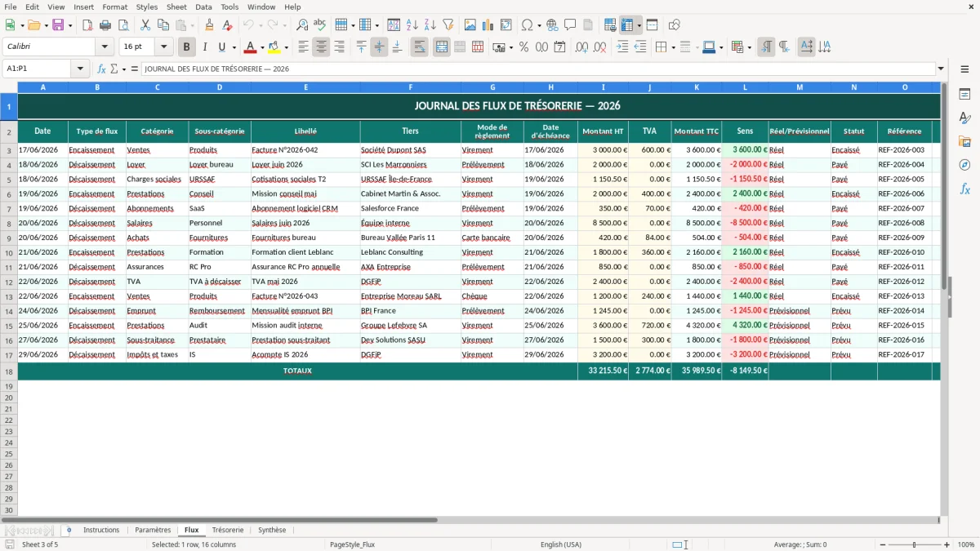Insert a comment
Viewport: 980px width, 551px height.
click(x=570, y=25)
